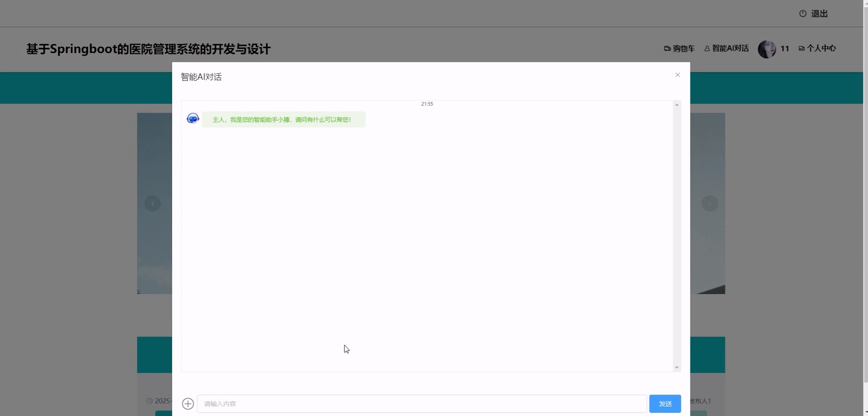Image resolution: width=868 pixels, height=416 pixels.
Task: Focus the 请输入内容 message input
Action: [x=421, y=404]
